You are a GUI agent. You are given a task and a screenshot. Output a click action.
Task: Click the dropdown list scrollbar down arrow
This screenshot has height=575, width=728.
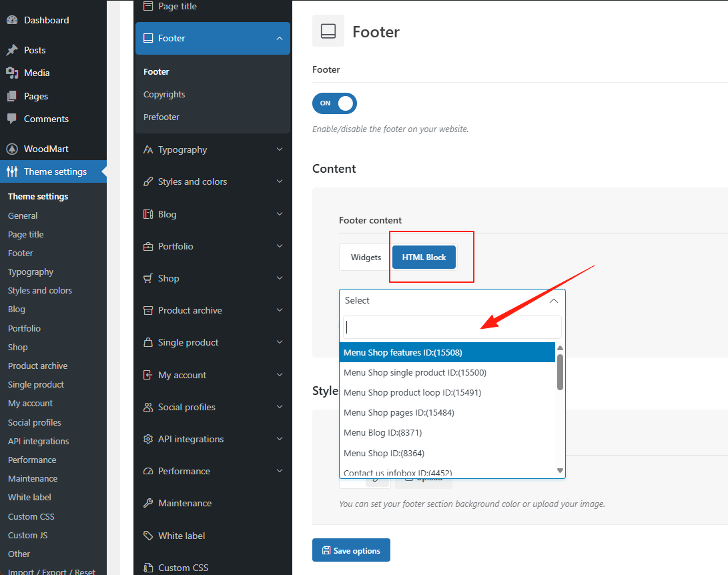(x=561, y=471)
